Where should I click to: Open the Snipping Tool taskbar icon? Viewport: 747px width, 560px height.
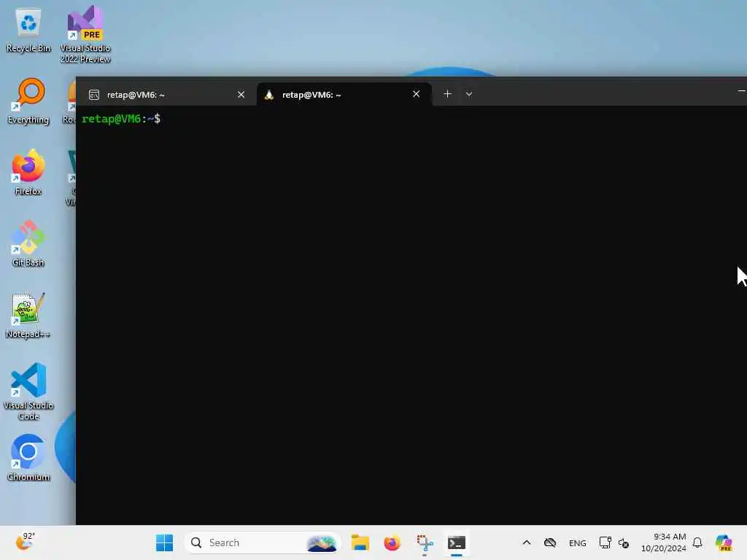pos(425,542)
